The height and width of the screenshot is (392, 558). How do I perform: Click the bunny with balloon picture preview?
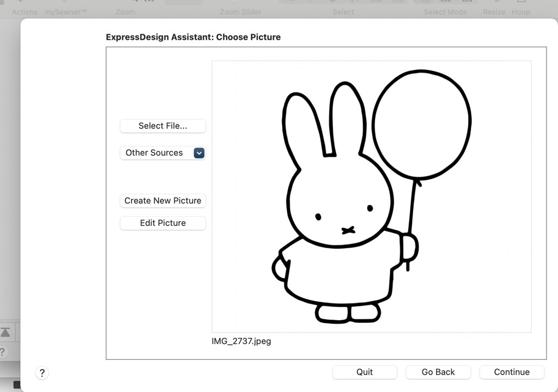[372, 197]
